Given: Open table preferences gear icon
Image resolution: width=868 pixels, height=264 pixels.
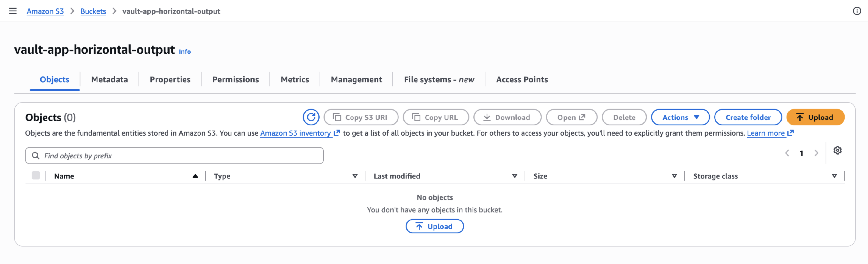Looking at the screenshot, I should 837,150.
